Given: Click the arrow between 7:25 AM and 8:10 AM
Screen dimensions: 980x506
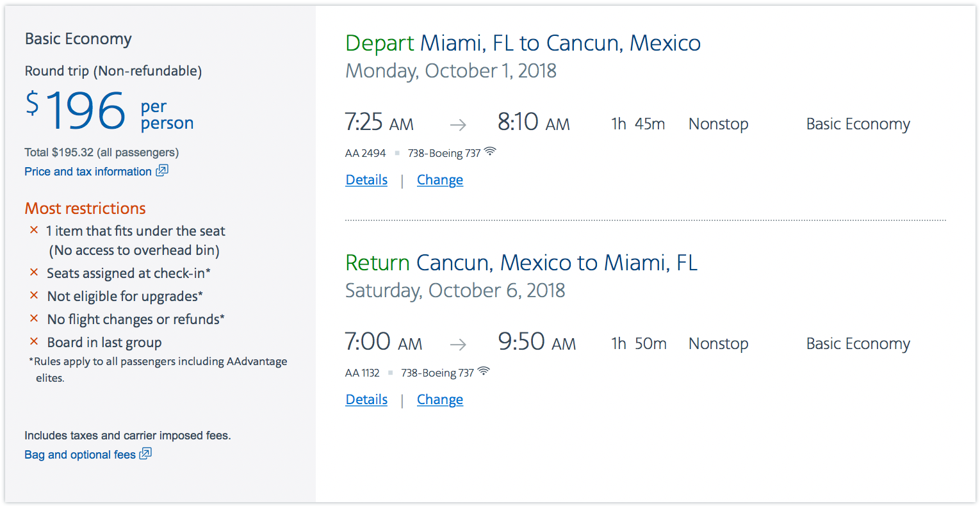Looking at the screenshot, I should click(458, 125).
